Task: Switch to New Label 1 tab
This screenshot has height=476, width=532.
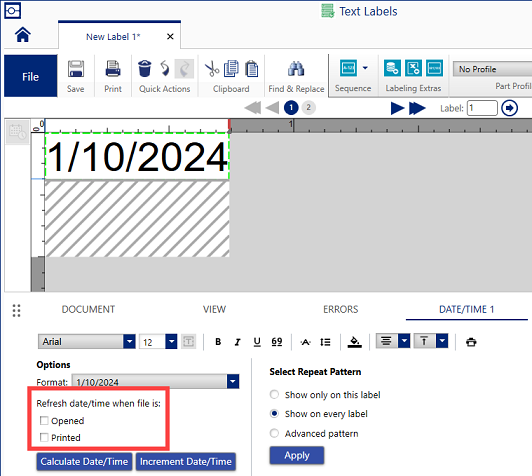Action: tap(113, 37)
